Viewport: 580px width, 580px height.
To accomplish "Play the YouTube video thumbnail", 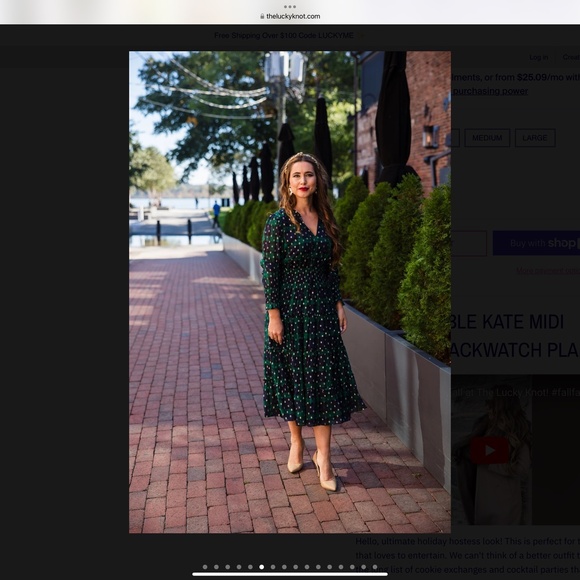I will pyautogui.click(x=489, y=450).
